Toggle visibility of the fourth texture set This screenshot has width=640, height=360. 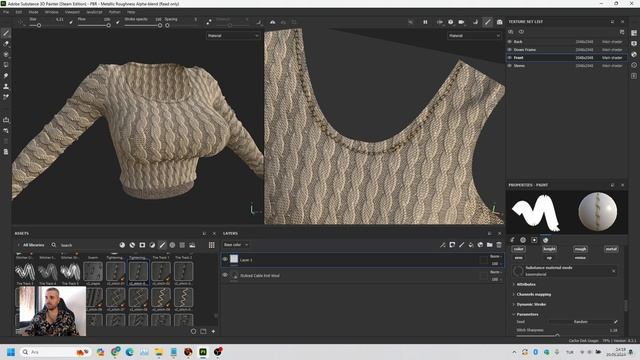point(510,66)
